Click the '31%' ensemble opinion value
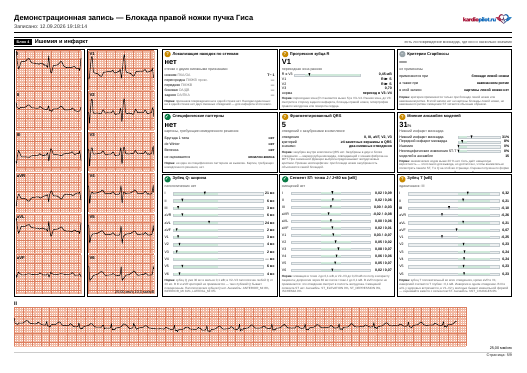Image resolution: width=527 pixels, height=373 pixels. pyautogui.click(x=405, y=125)
